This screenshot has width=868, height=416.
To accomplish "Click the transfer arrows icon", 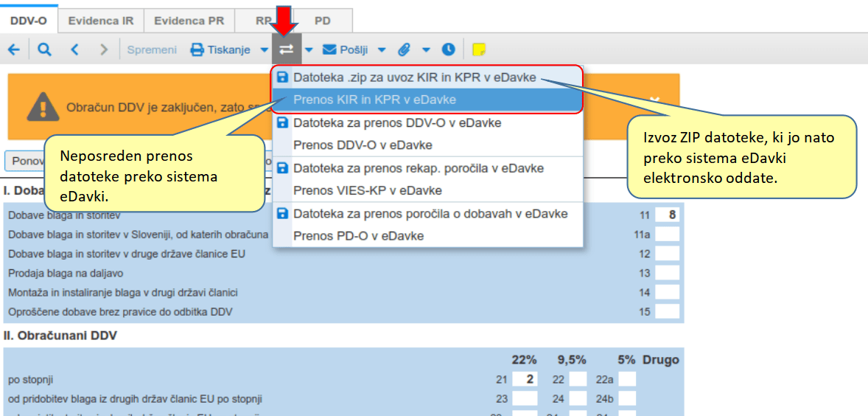I will pyautogui.click(x=286, y=50).
